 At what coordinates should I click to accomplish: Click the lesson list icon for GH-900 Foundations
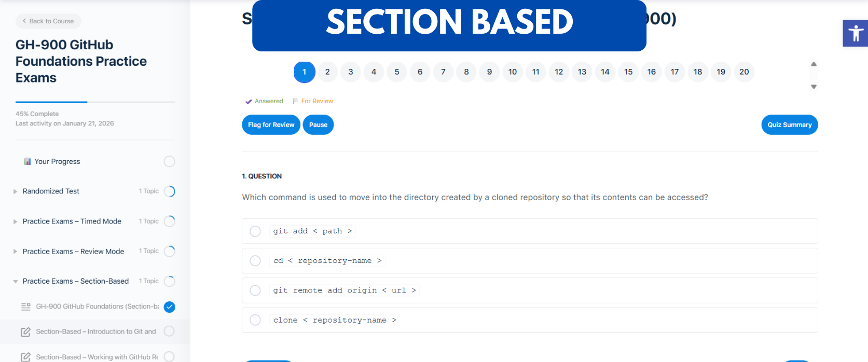pyautogui.click(x=25, y=307)
